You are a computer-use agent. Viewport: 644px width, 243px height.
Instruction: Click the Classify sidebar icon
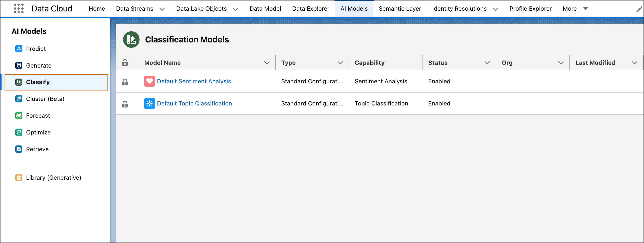19,82
